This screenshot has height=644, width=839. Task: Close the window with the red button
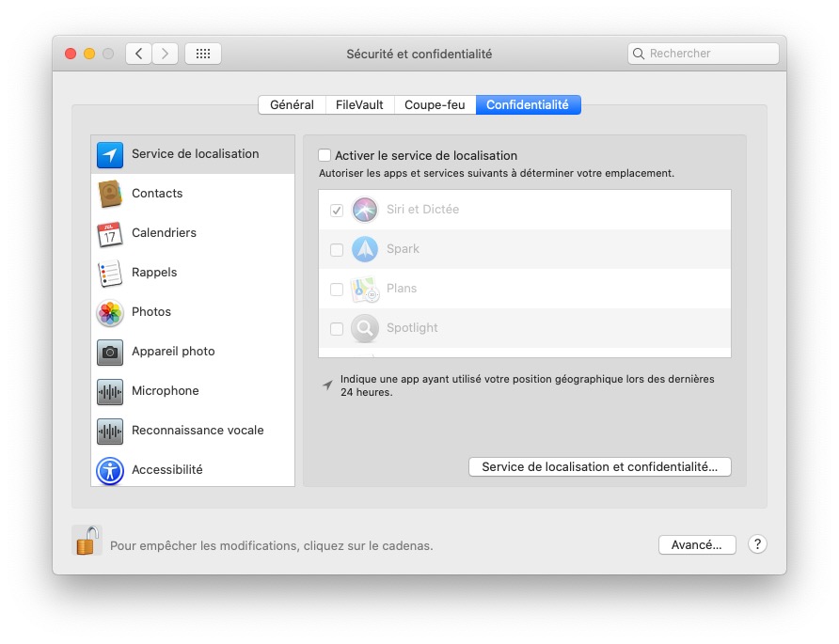tap(71, 54)
